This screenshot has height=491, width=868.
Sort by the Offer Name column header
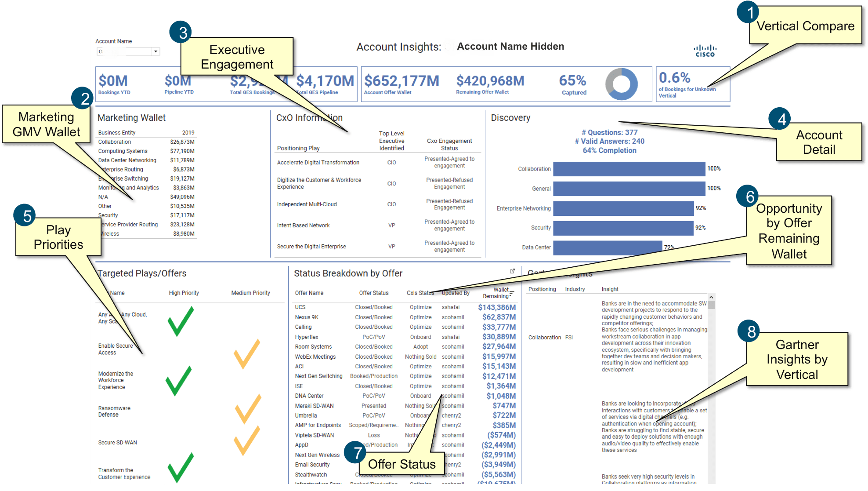coord(309,293)
